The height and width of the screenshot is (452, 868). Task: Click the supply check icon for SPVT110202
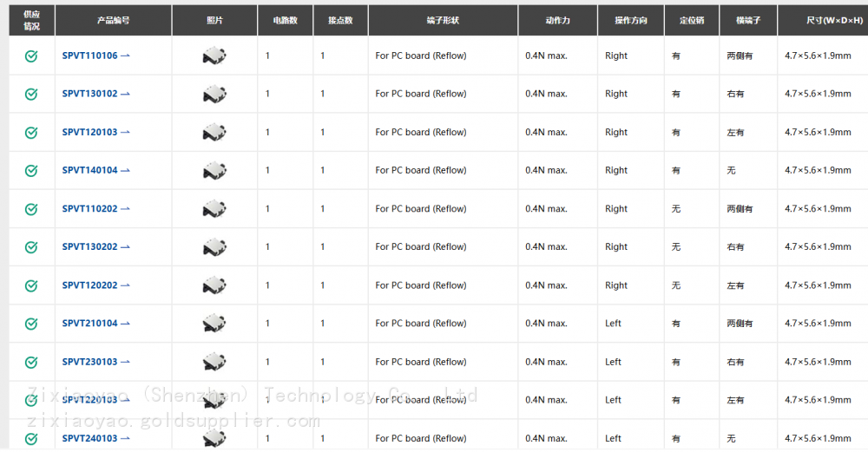coord(31,209)
